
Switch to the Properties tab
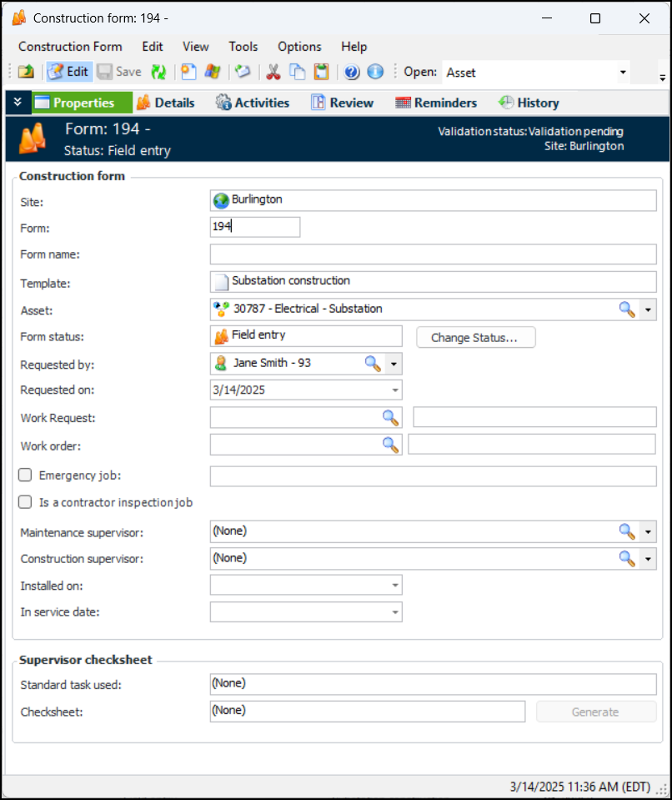tap(82, 103)
